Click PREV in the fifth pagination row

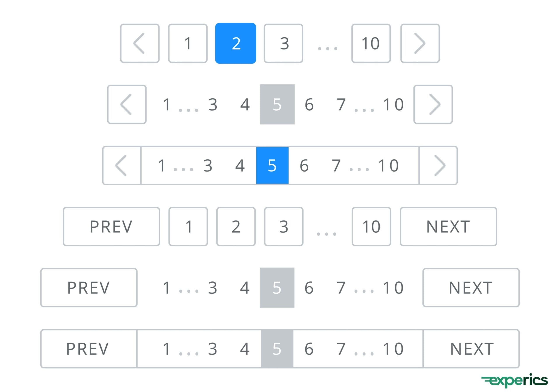tap(89, 288)
